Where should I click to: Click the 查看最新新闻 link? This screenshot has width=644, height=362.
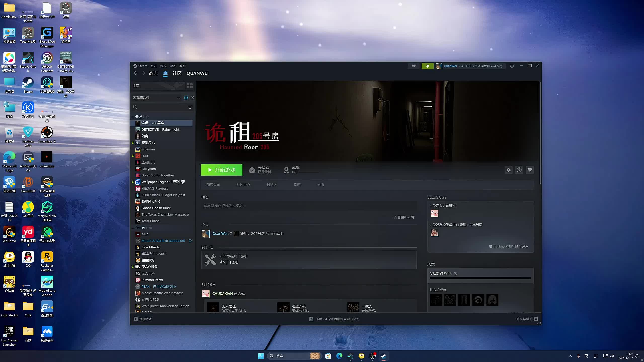(x=404, y=217)
